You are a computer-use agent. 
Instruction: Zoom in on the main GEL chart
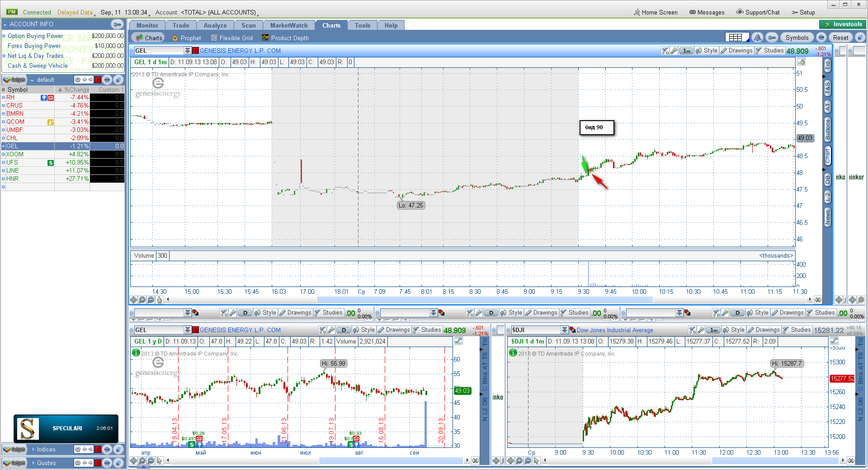(142, 300)
